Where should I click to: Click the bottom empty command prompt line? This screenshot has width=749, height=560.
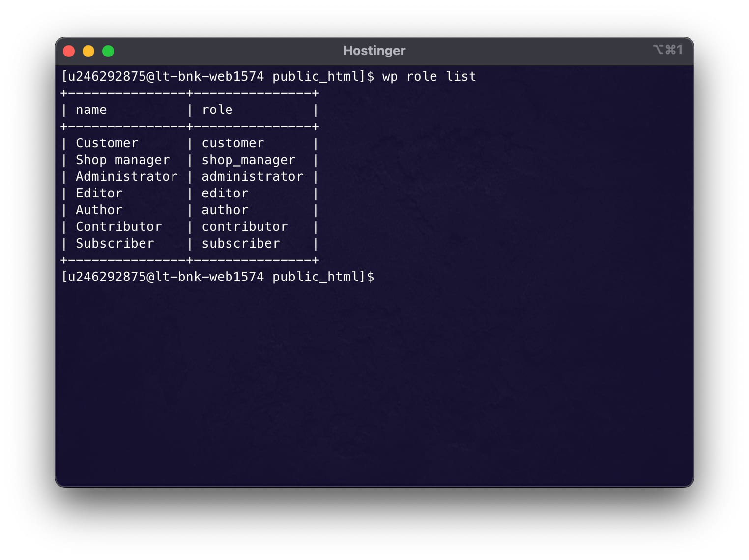[x=218, y=277]
